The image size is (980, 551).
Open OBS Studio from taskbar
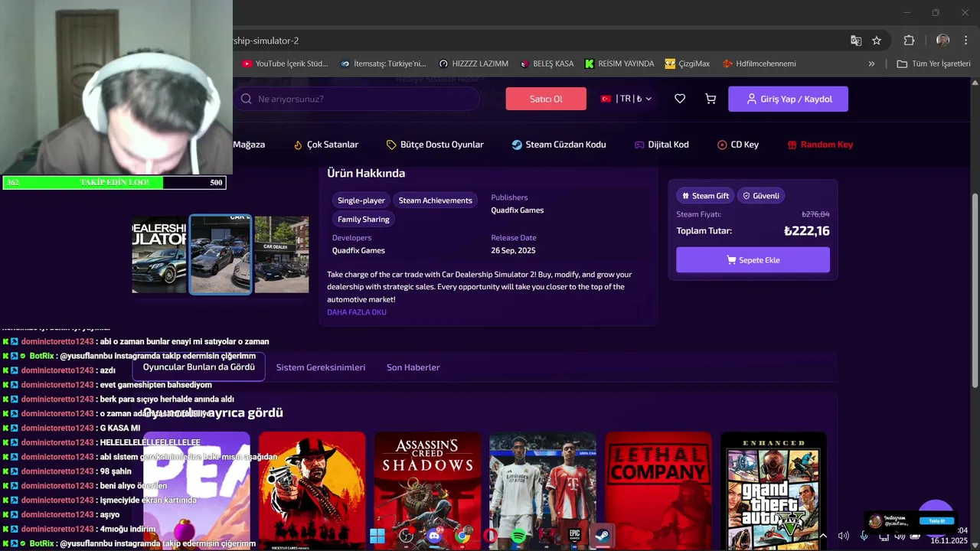(x=407, y=536)
